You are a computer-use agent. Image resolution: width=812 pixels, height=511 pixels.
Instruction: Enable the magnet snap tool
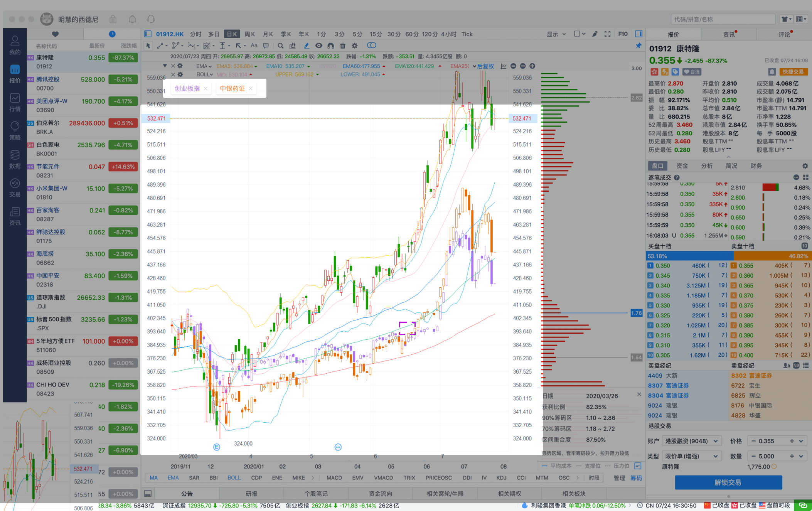pyautogui.click(x=330, y=46)
